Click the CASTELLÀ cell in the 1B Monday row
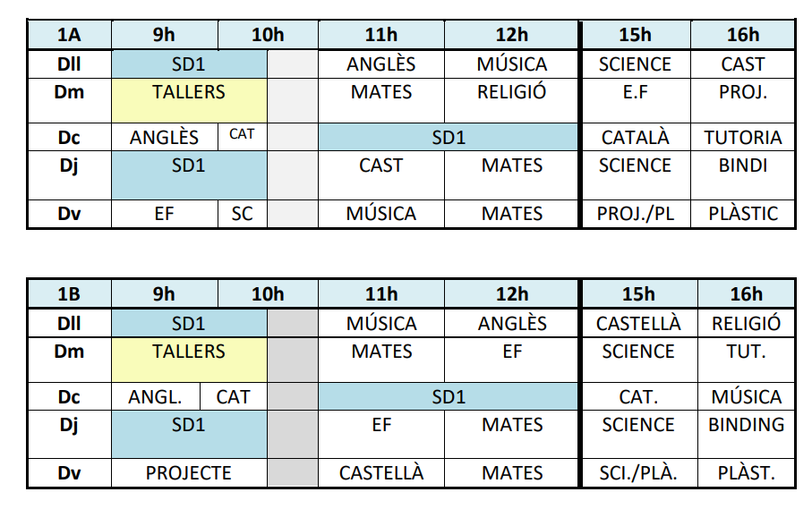The width and height of the screenshot is (812, 509). point(638,323)
